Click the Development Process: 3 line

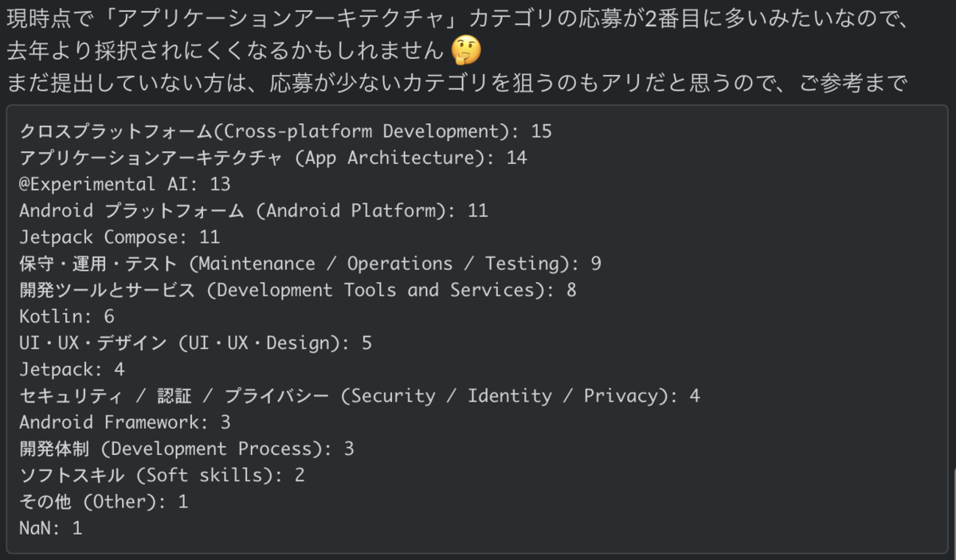186,448
